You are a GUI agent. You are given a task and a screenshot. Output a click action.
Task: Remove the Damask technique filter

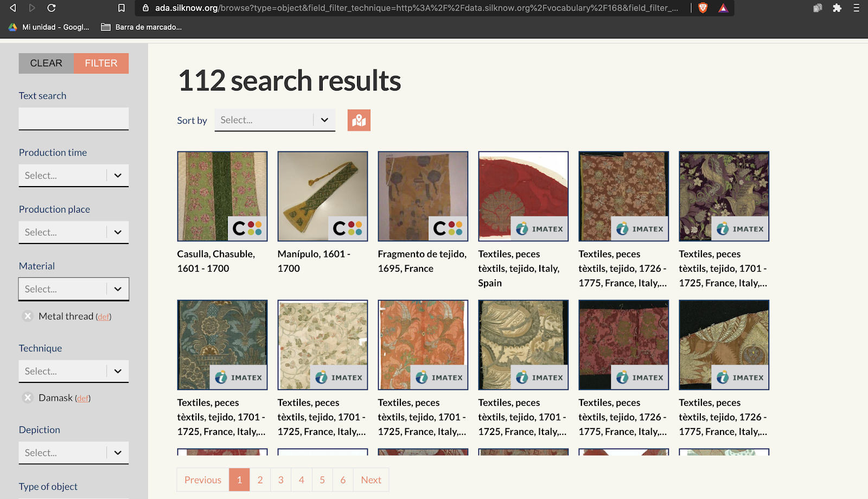[28, 398]
